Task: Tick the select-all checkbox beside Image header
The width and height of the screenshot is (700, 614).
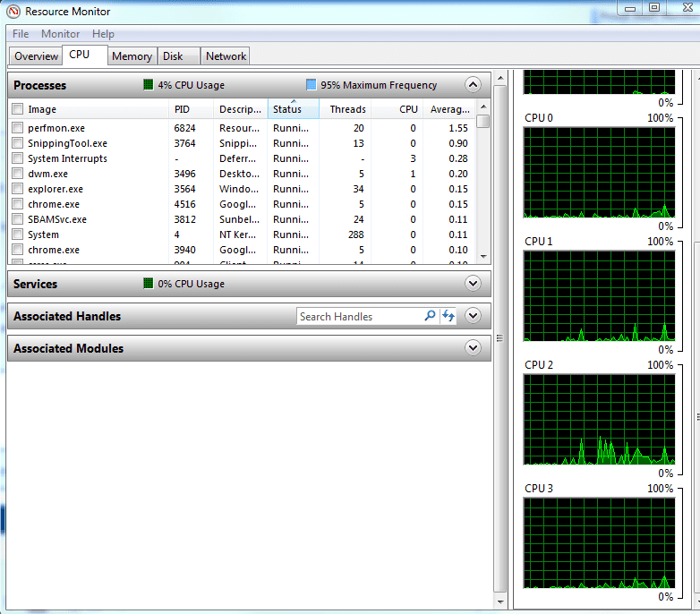Action: 17,109
